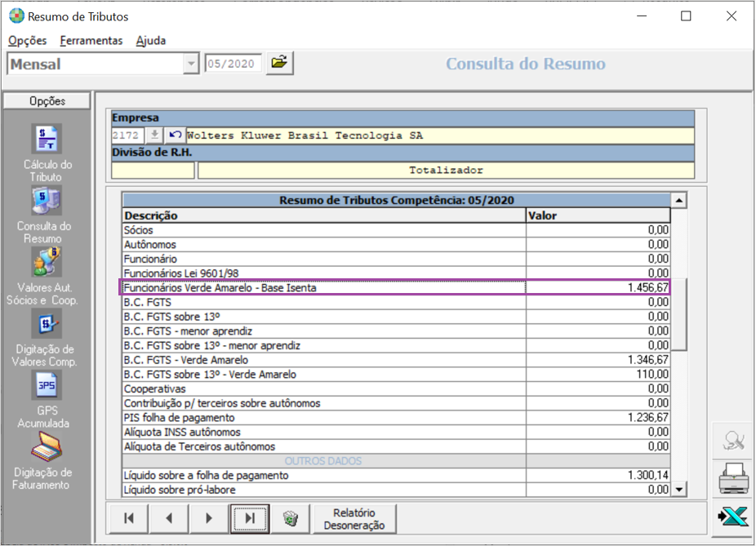756x546 pixels.
Task: Open the Opções menu
Action: tap(28, 41)
